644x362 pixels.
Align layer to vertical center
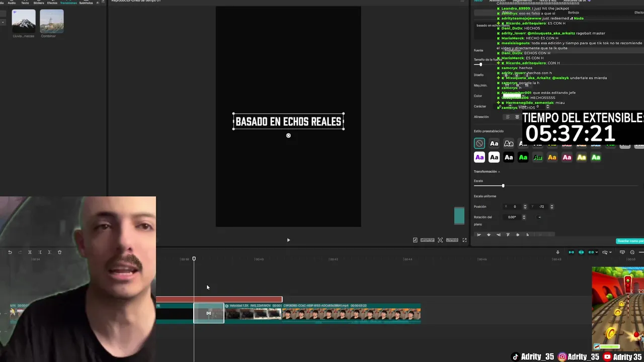pyautogui.click(x=518, y=234)
